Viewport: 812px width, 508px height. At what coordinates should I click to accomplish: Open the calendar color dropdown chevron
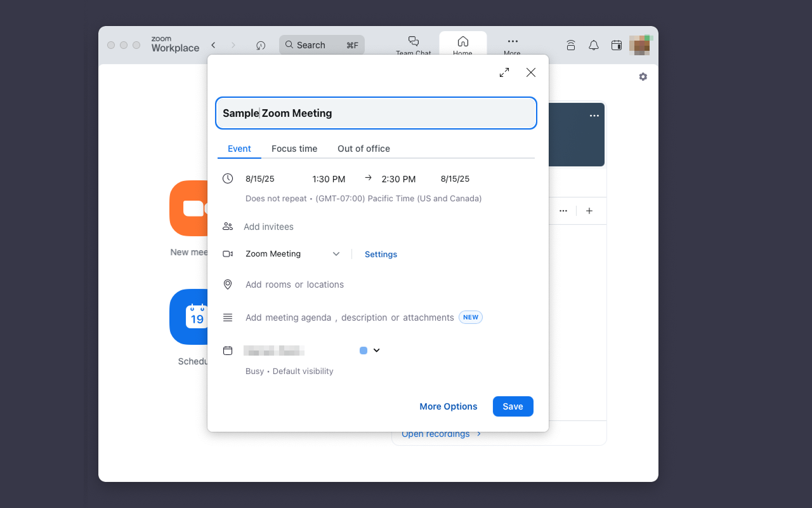click(376, 351)
